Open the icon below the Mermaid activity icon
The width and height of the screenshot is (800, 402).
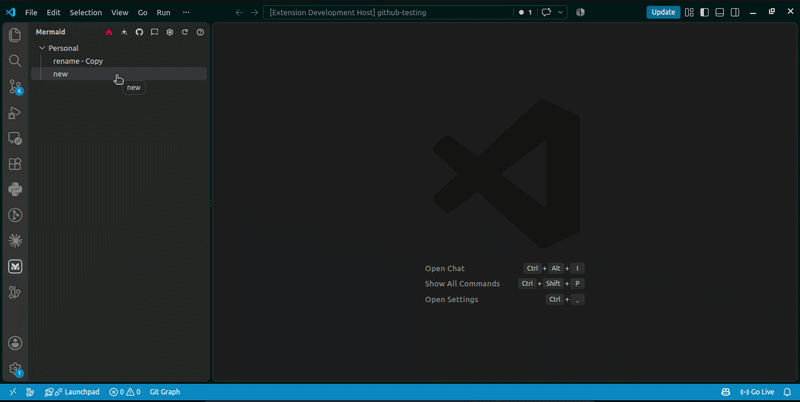tap(15, 292)
